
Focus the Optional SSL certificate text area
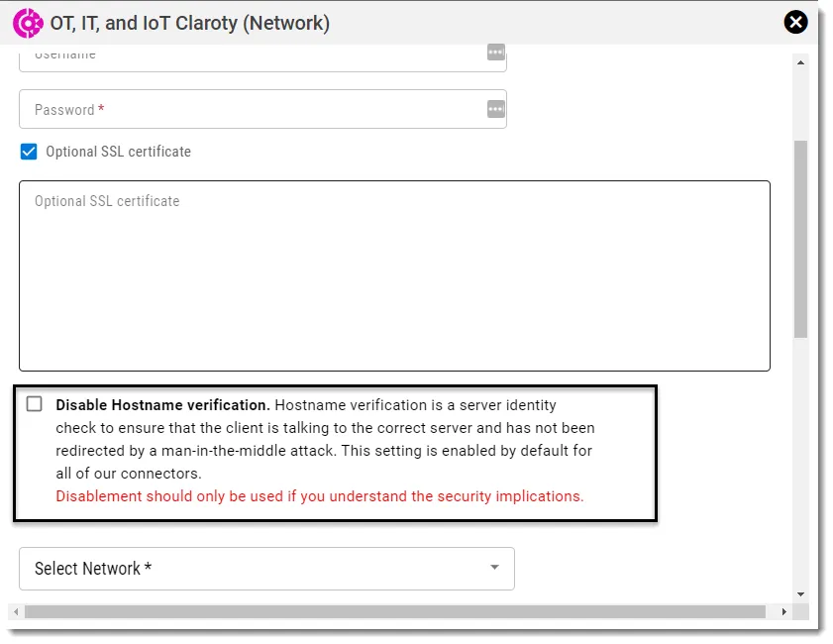(395, 275)
